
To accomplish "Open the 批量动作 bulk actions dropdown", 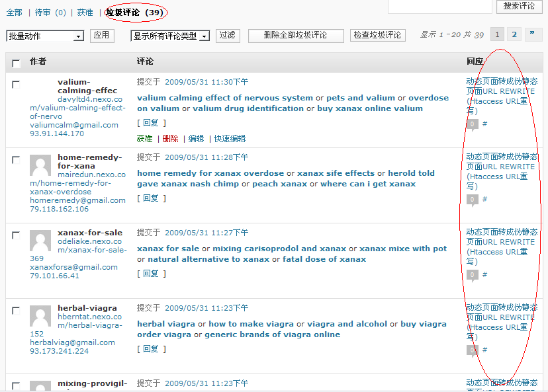I will click(45, 36).
